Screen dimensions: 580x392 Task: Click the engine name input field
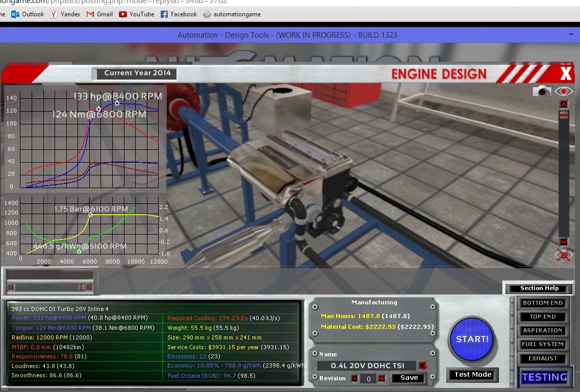point(367,366)
